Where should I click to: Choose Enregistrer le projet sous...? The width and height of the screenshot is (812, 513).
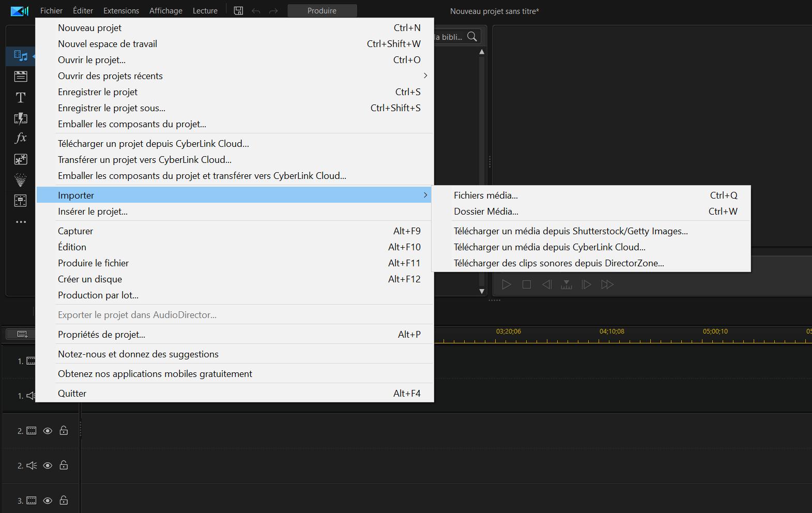point(234,108)
